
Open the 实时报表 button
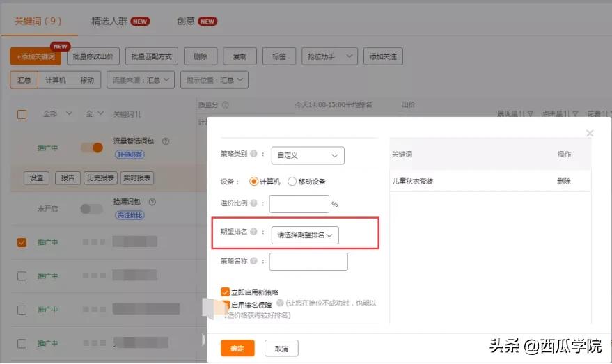click(x=137, y=178)
